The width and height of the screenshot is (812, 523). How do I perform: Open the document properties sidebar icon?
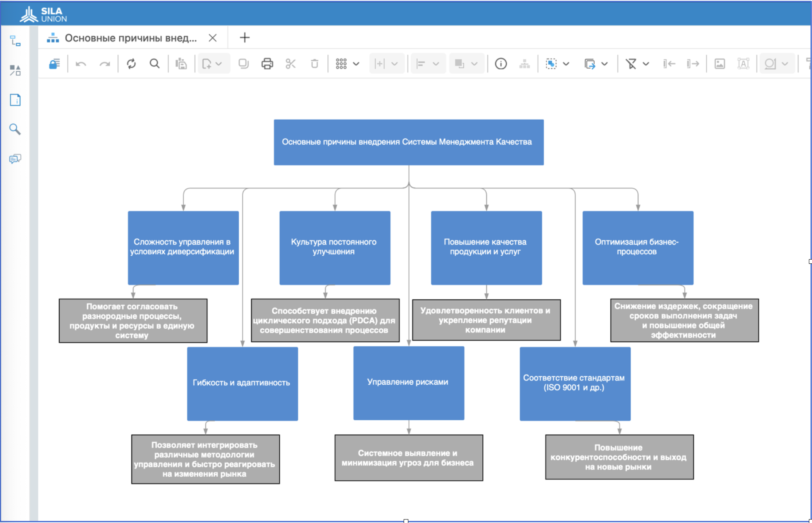[x=15, y=100]
